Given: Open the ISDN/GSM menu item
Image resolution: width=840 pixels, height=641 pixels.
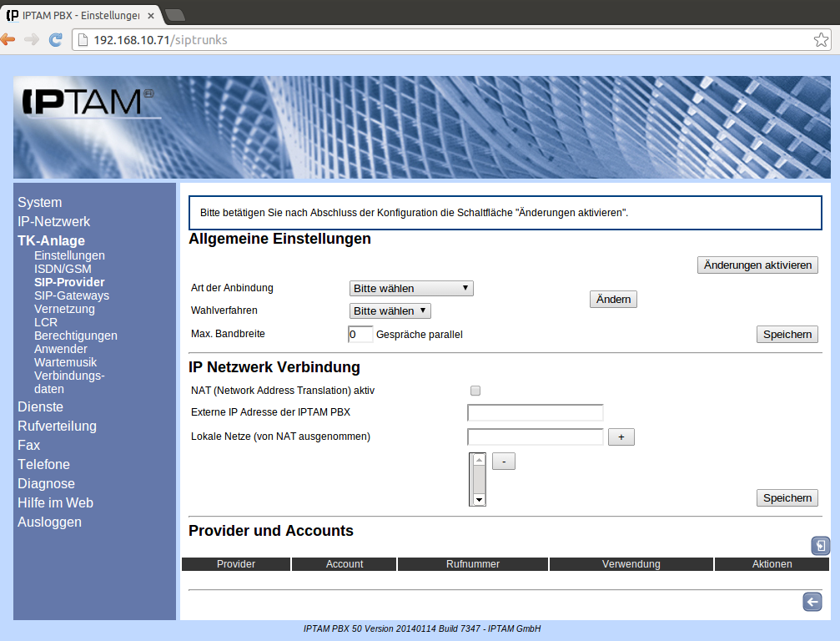Looking at the screenshot, I should point(63,269).
